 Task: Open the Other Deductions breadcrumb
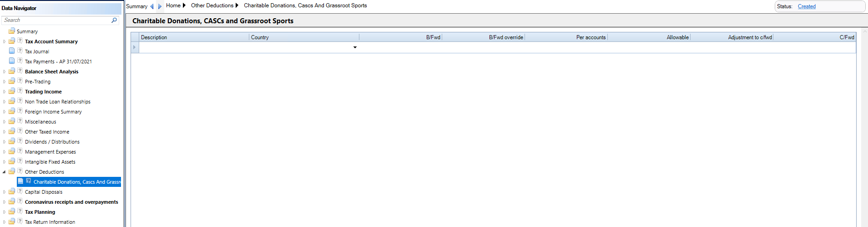pyautogui.click(x=212, y=5)
